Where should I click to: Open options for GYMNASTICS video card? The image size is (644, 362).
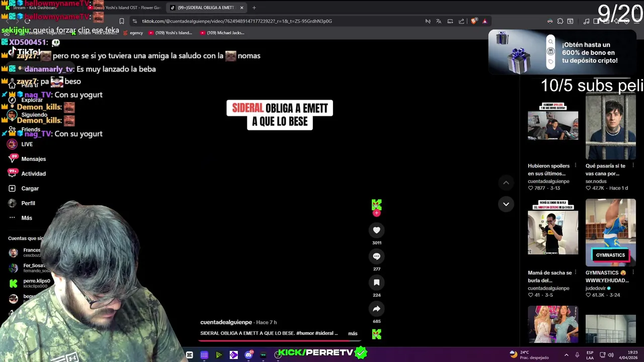[633, 273]
